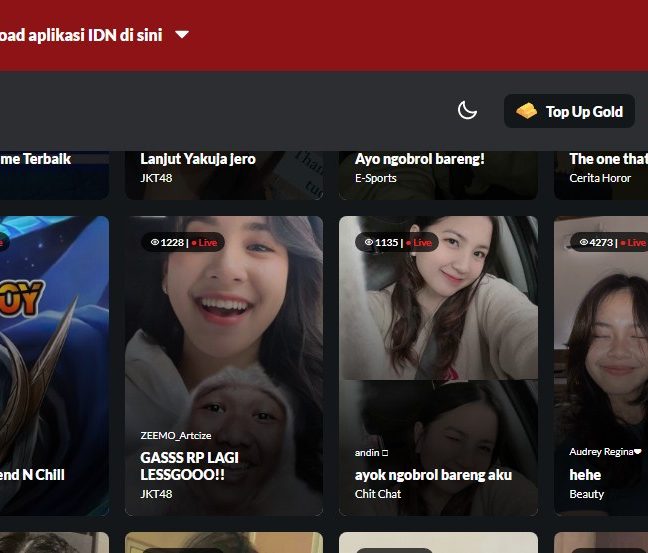Click the 1228 viewers eye icon
The height and width of the screenshot is (553, 648).
(155, 243)
